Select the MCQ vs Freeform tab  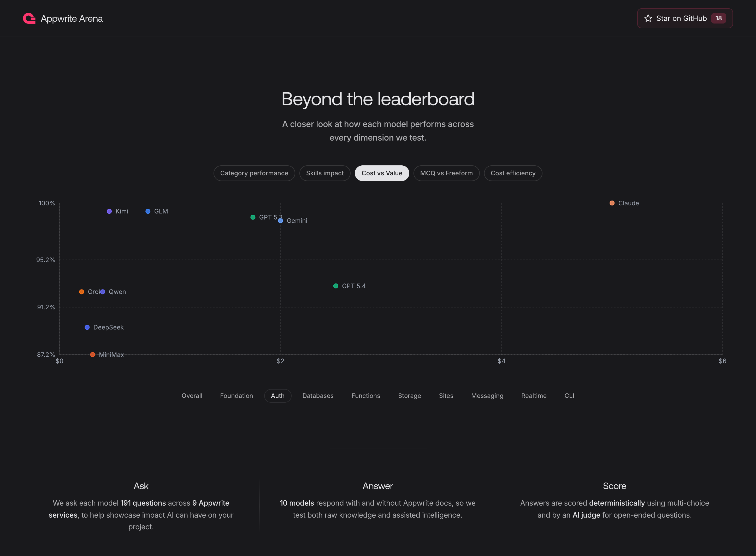(x=446, y=173)
